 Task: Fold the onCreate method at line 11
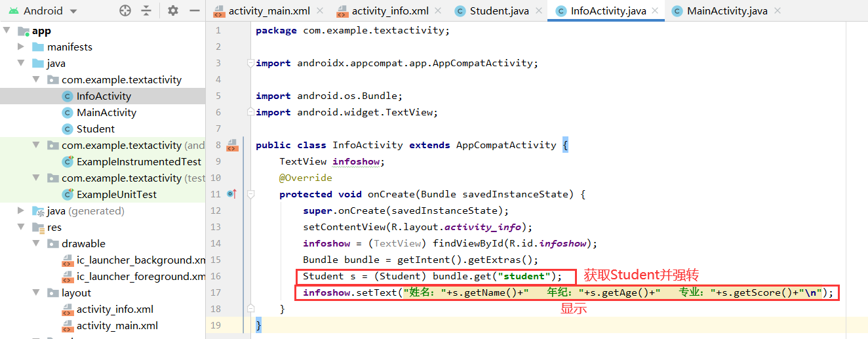(x=250, y=194)
